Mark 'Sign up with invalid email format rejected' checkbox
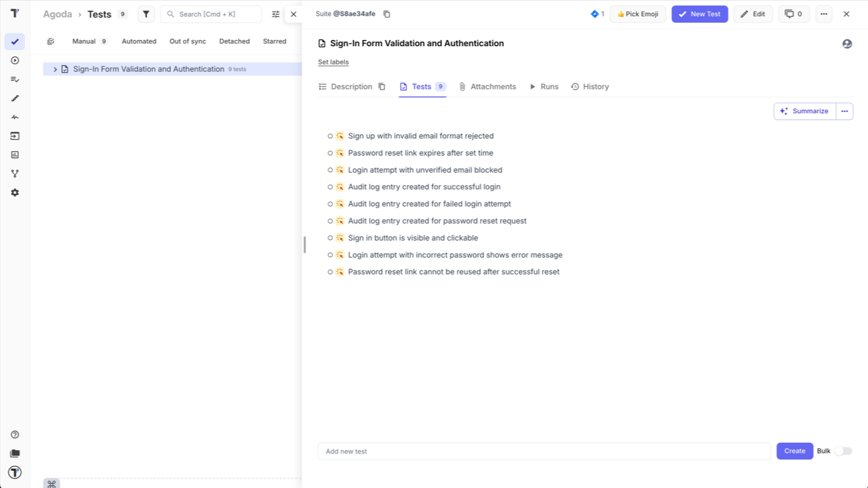 330,136
